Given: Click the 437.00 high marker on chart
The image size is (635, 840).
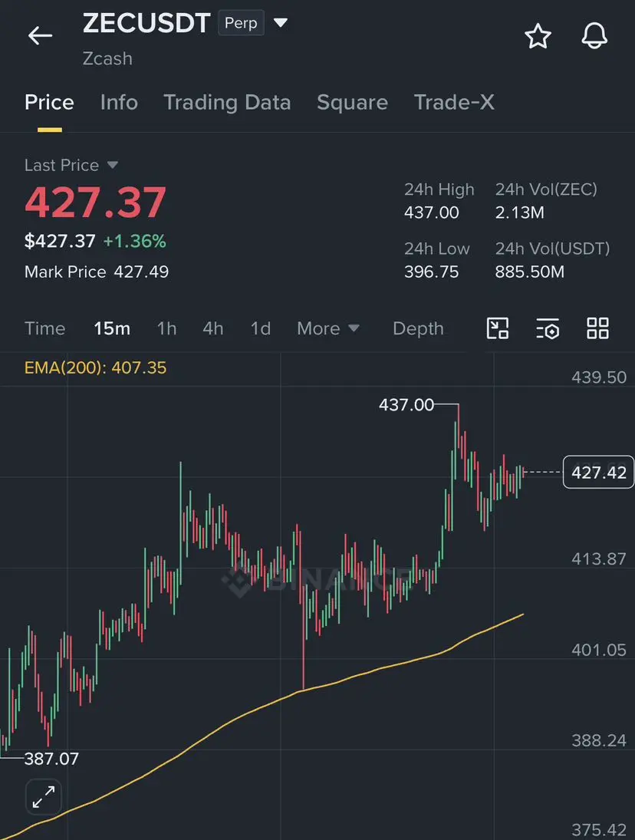Looking at the screenshot, I should [x=406, y=404].
